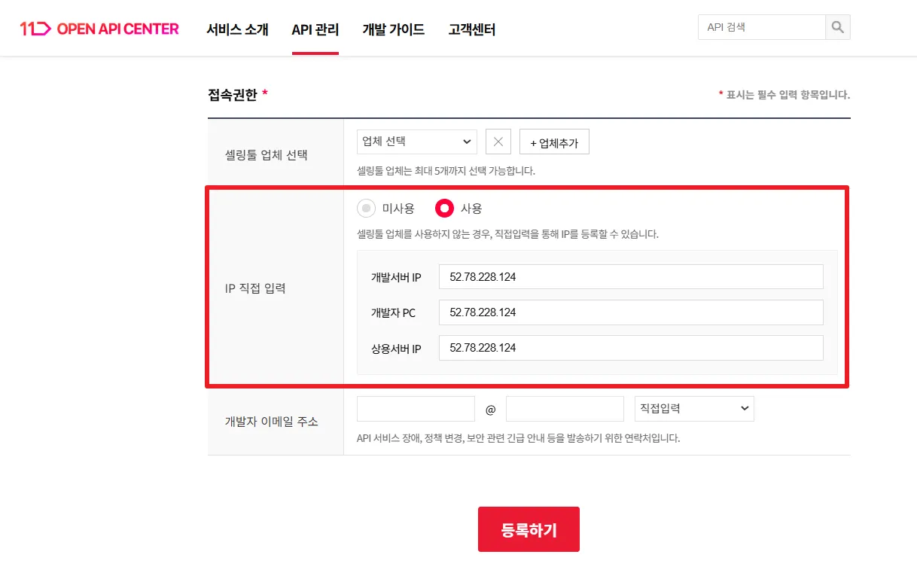Expand the 업체 선택 dropdown
917x588 pixels.
pos(417,142)
